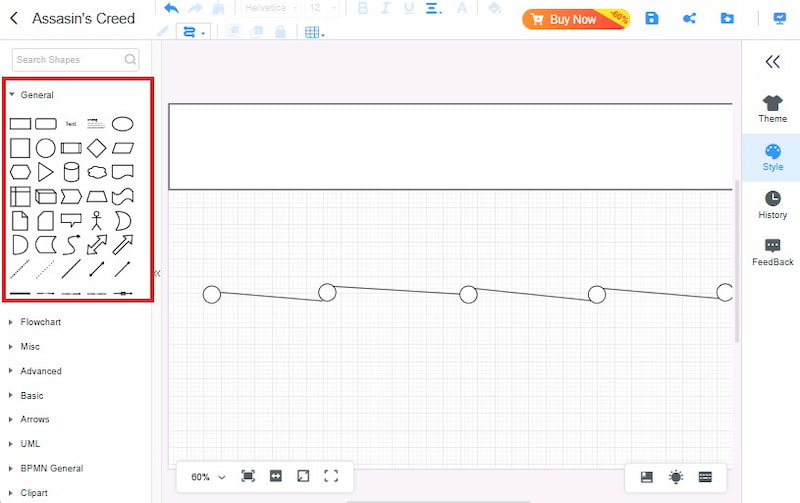
Task: Open the fill color bucket
Action: coord(494,8)
